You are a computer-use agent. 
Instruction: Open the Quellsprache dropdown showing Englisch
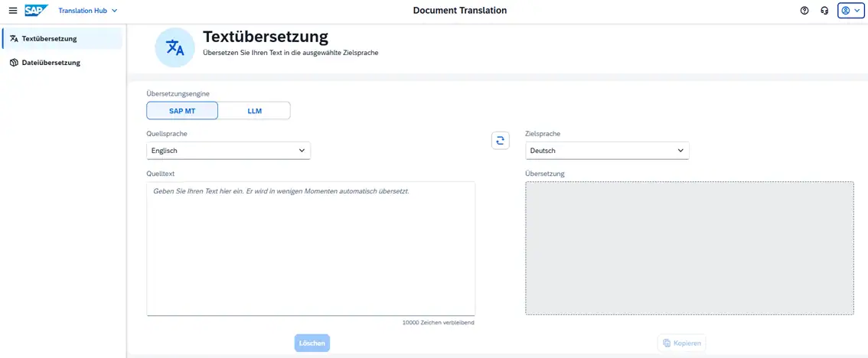229,151
